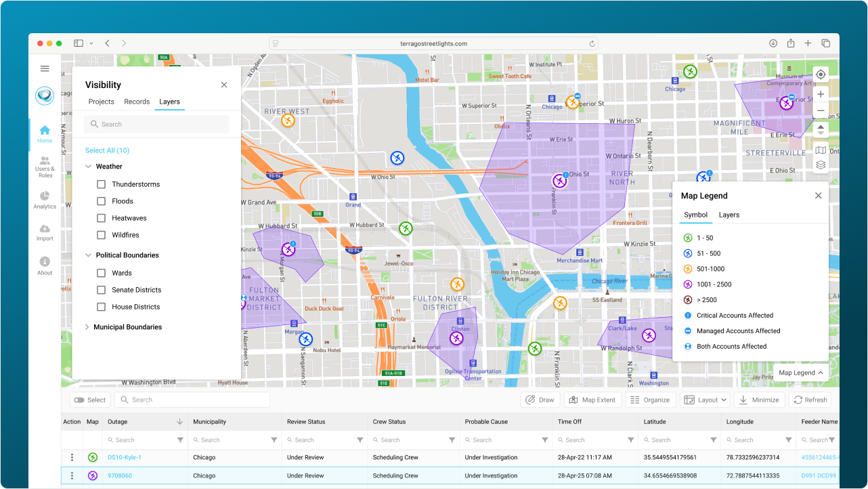Enable the Thunderstorms layer checkbox
The height and width of the screenshot is (489, 868).
coord(102,184)
